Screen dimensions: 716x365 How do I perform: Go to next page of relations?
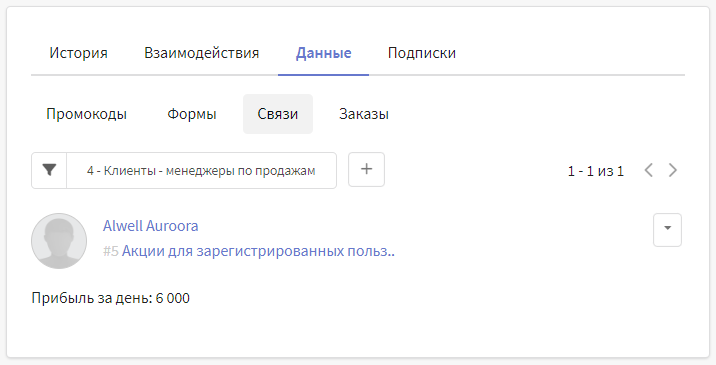tap(673, 170)
